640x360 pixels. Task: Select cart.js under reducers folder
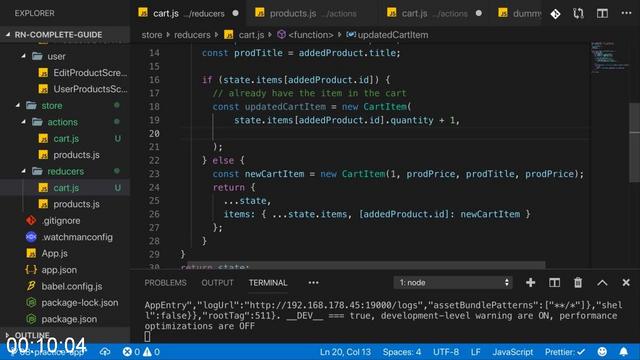click(65, 188)
